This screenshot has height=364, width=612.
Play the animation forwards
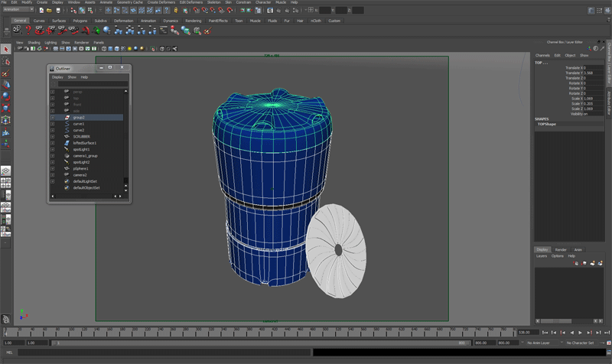pyautogui.click(x=581, y=333)
